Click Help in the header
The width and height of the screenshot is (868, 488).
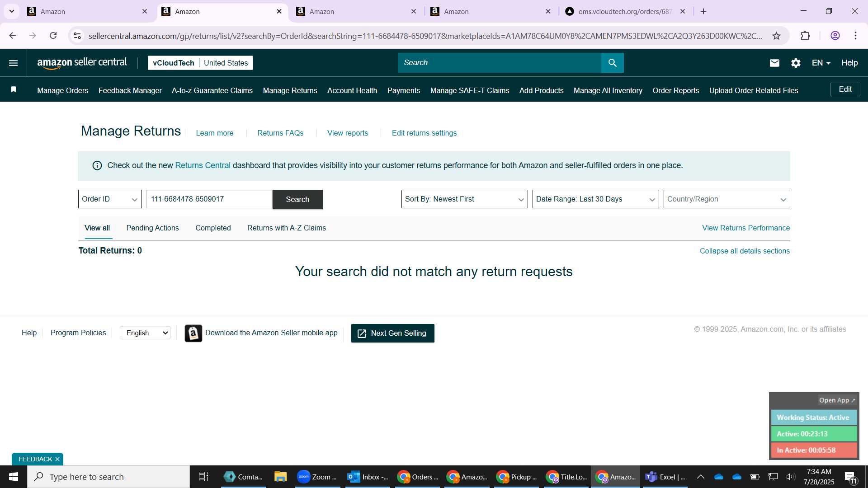pos(849,63)
